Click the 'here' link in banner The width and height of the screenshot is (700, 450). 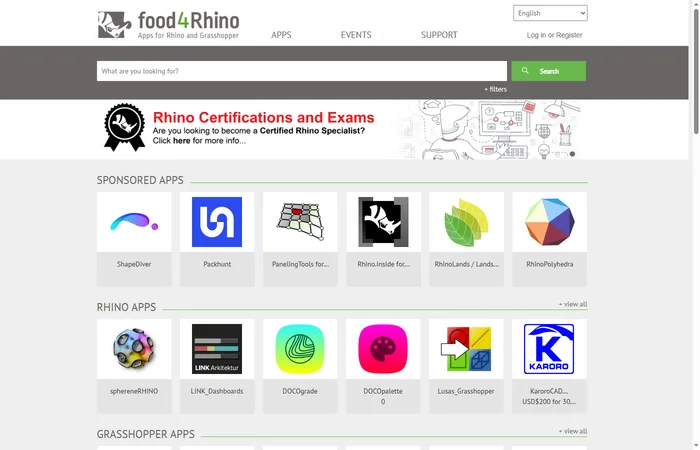pos(181,141)
